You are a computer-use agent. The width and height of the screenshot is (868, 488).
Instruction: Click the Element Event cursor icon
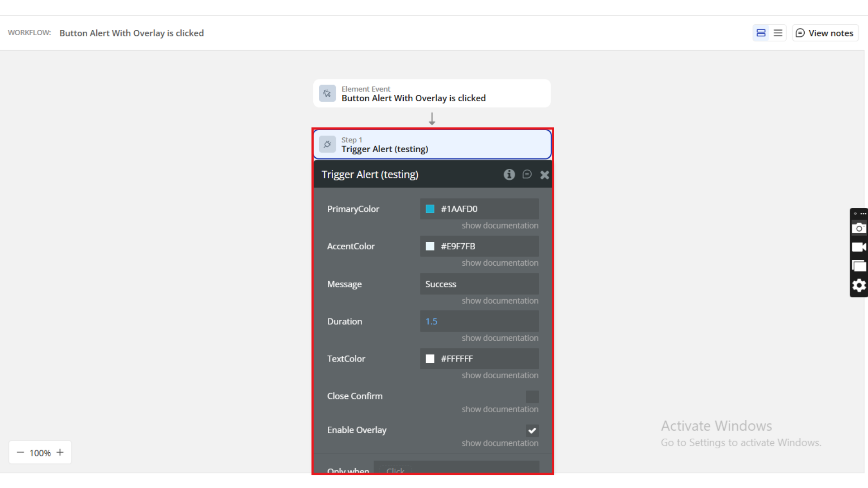[x=327, y=94]
